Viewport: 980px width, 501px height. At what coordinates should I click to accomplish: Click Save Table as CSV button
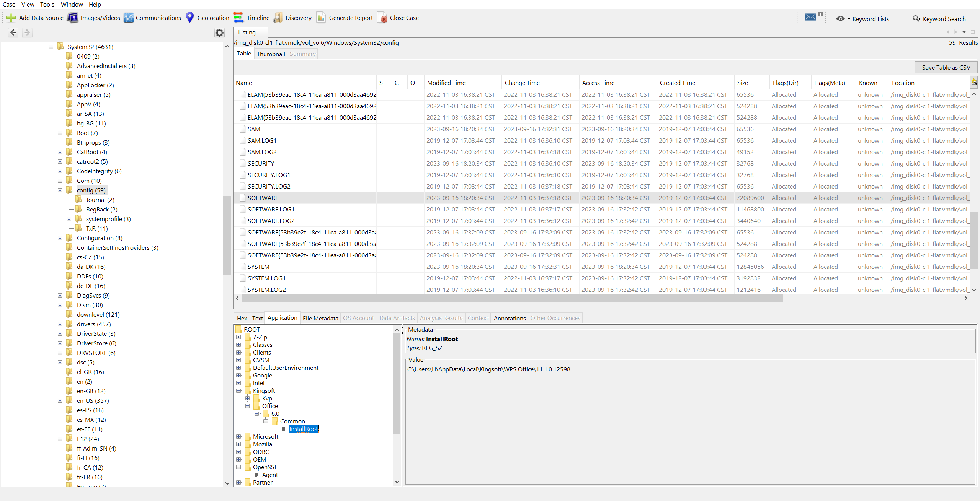point(946,67)
